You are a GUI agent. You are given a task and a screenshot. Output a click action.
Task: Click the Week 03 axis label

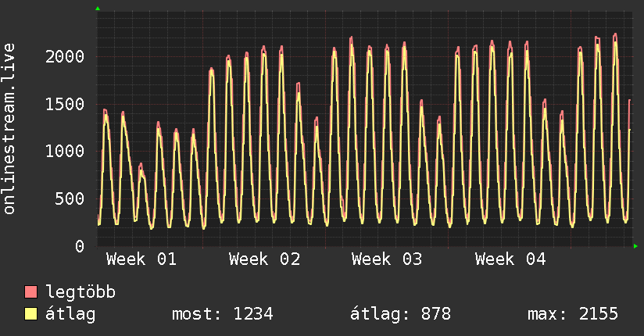pos(387,259)
